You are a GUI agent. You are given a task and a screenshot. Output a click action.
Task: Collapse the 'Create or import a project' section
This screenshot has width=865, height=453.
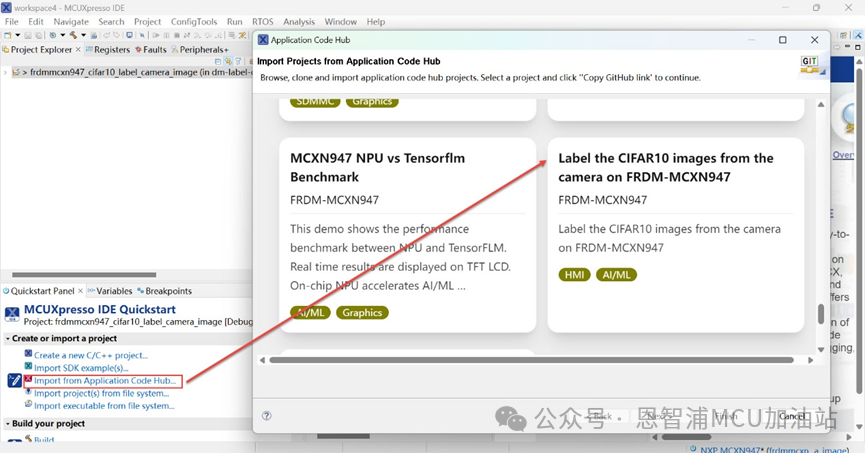8,338
